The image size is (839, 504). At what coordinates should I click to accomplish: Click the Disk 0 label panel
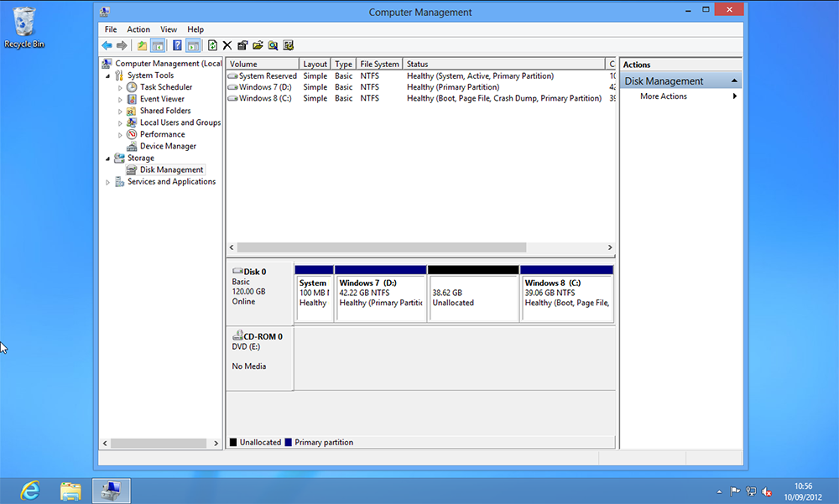[x=259, y=294]
